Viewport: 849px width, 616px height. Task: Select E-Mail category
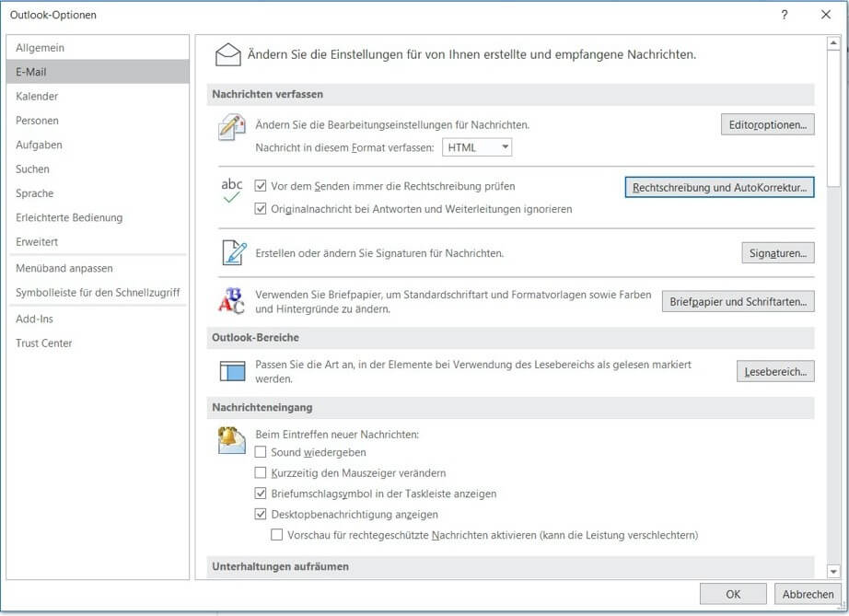point(98,72)
